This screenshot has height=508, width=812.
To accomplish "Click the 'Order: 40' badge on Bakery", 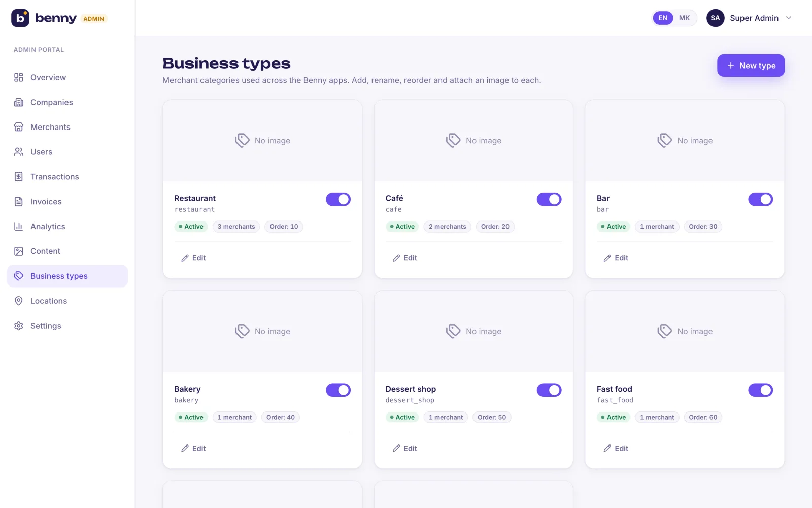I will pyautogui.click(x=281, y=418).
